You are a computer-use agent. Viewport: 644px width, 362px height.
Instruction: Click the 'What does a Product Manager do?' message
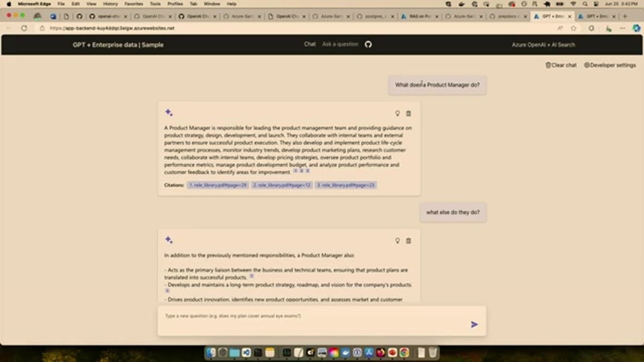pos(437,85)
